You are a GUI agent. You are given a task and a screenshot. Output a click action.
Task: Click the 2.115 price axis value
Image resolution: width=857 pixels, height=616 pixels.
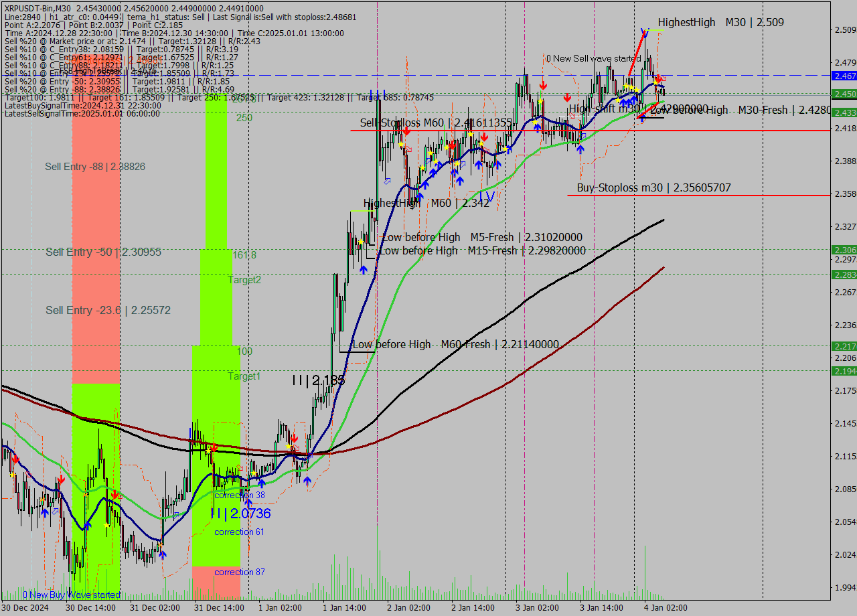coord(845,456)
